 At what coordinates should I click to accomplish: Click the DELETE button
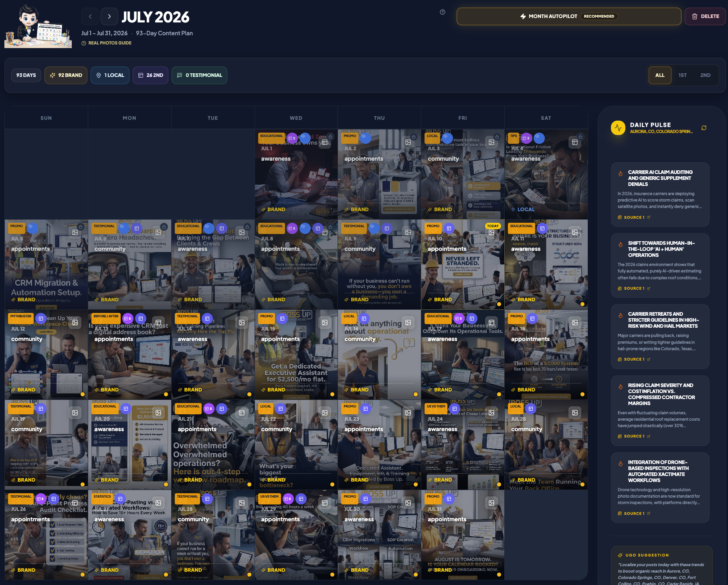point(705,16)
